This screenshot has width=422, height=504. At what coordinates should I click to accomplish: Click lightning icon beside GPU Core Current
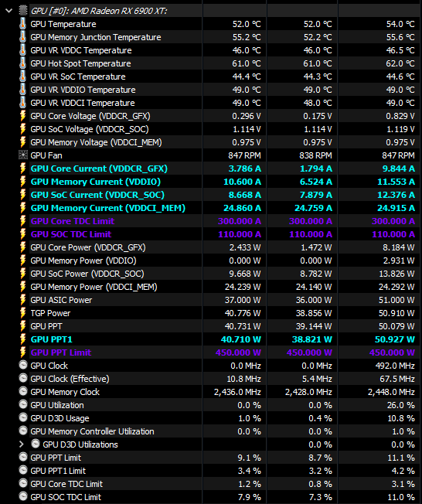23,169
